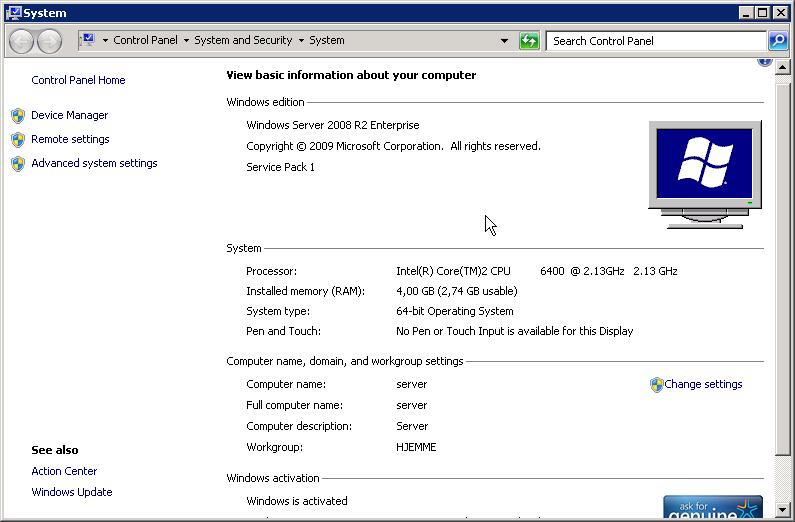Click the shield icon beside Remote settings
Image resolution: width=795 pixels, height=522 pixels.
(18, 139)
